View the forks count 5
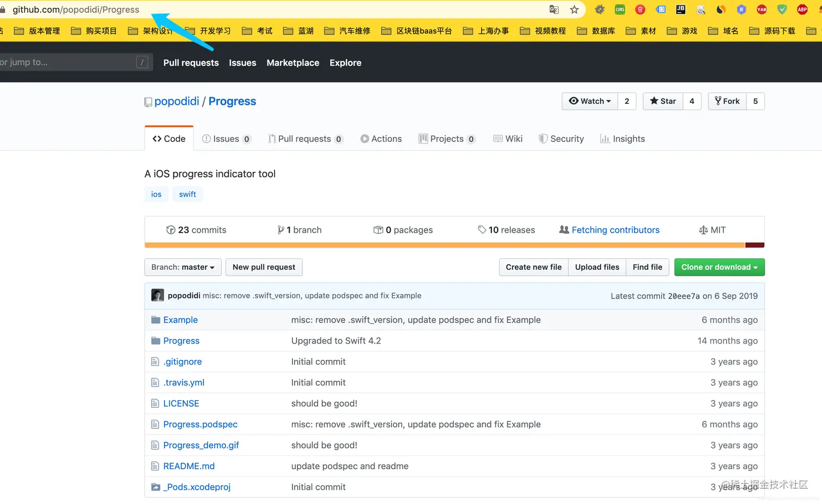This screenshot has height=504, width=822. (x=755, y=101)
